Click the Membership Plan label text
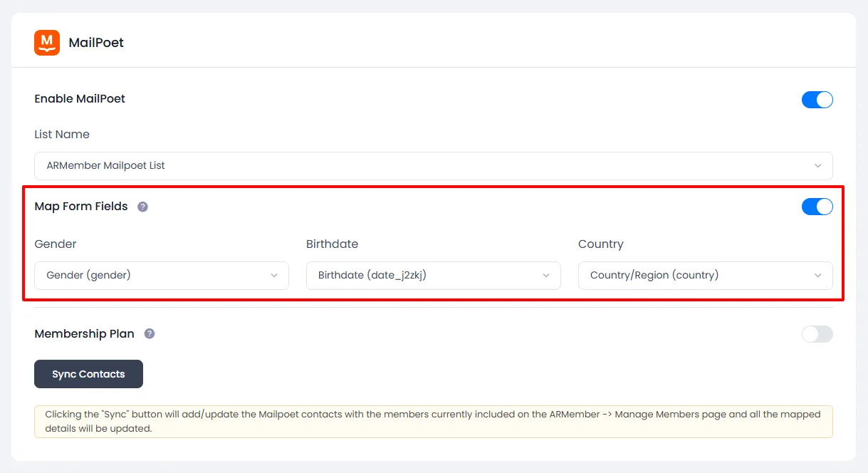 [x=84, y=333]
